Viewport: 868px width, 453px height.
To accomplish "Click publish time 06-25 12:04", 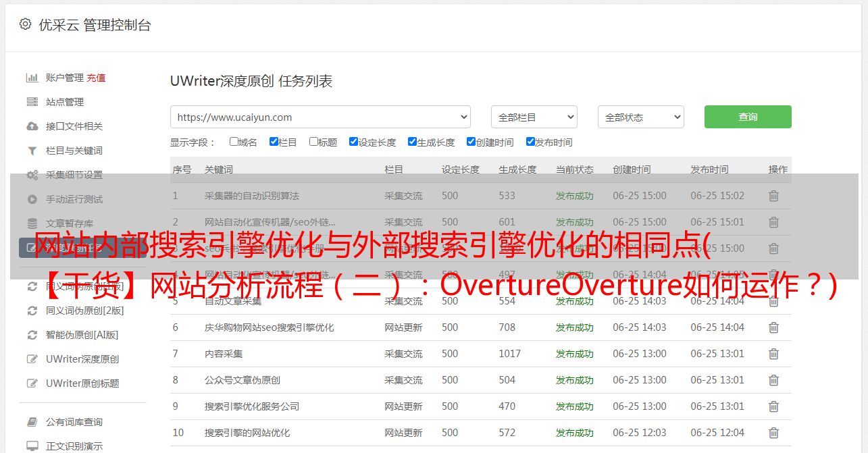I will pyautogui.click(x=717, y=433).
